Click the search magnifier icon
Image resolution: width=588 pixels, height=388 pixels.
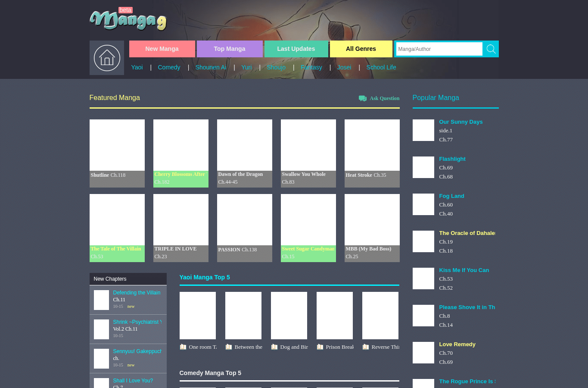pos(491,49)
